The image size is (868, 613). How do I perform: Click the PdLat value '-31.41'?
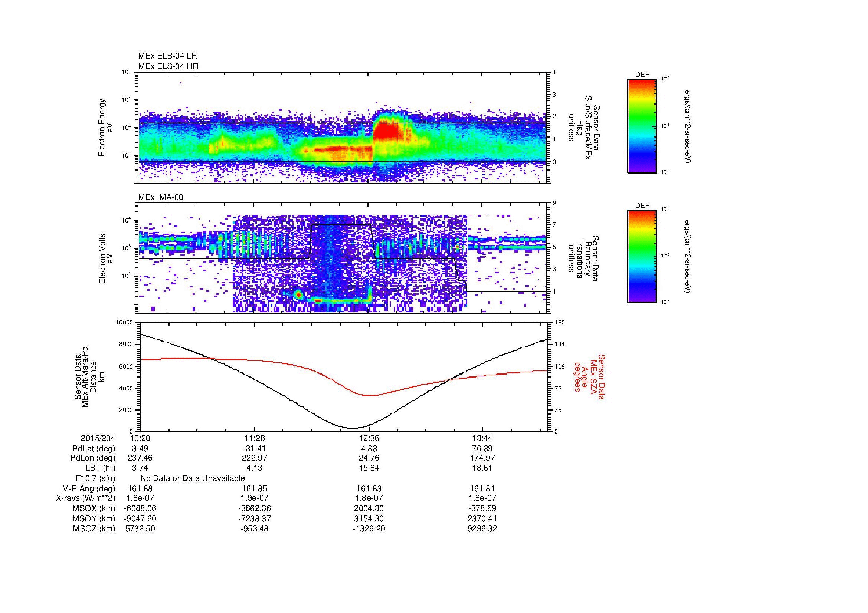pyautogui.click(x=255, y=449)
